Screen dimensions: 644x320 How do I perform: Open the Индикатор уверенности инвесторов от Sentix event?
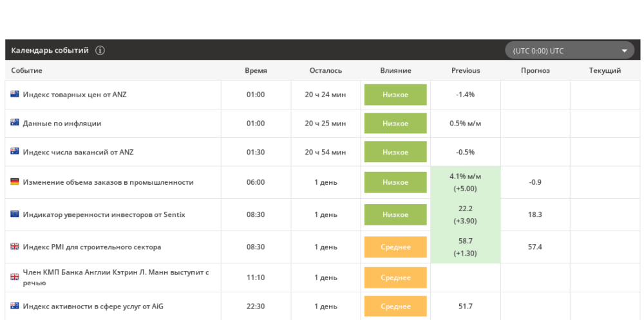point(104,215)
